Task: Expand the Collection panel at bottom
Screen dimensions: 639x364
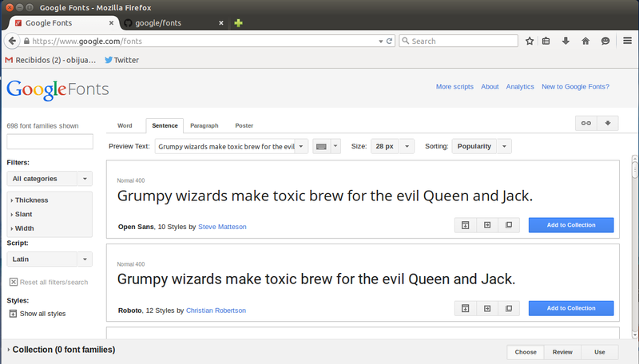Action: click(62, 350)
